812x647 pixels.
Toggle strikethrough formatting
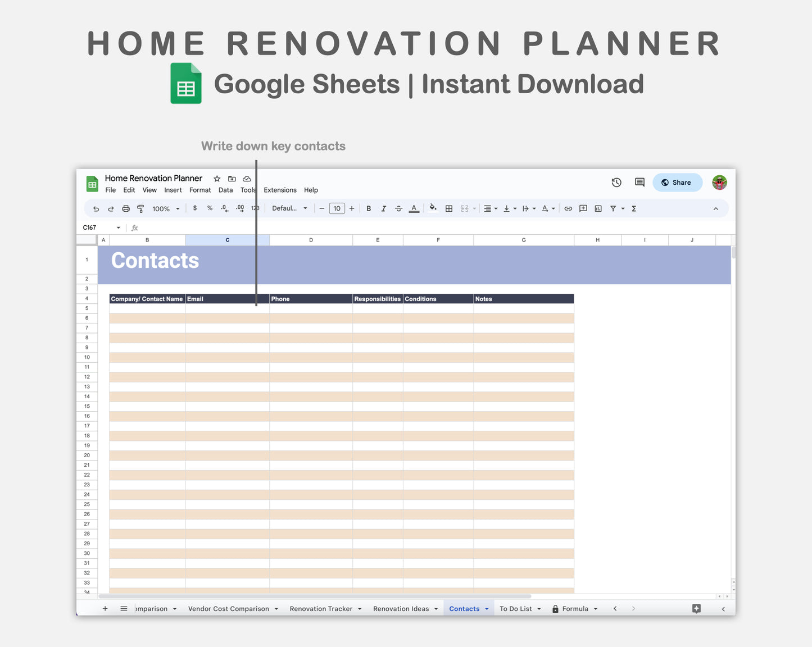[x=398, y=208]
